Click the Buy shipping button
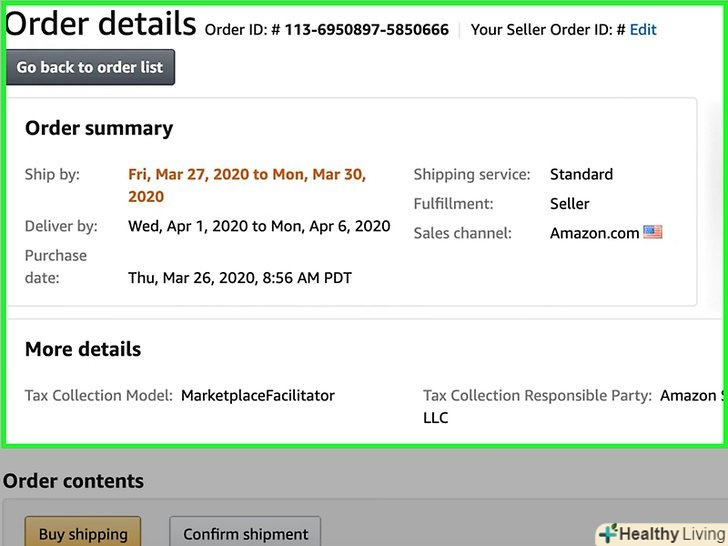Image resolution: width=728 pixels, height=546 pixels. [x=83, y=534]
